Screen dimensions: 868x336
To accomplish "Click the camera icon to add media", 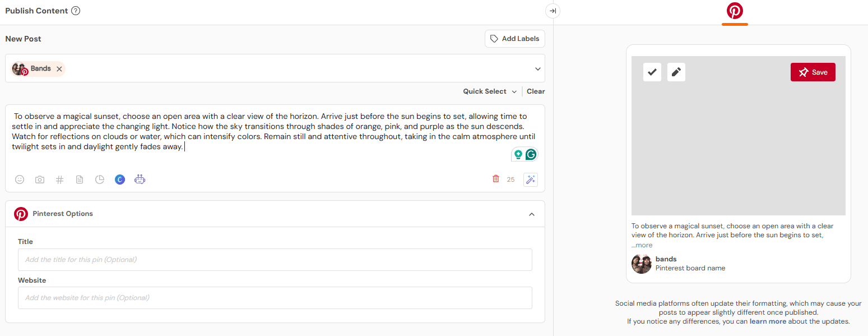I will click(39, 179).
